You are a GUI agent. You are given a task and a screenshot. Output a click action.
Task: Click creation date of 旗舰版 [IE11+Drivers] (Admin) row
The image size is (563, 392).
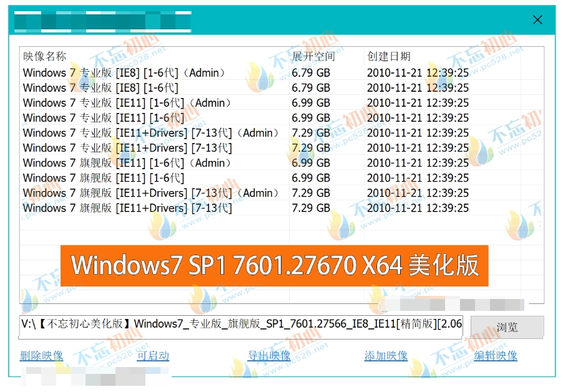(x=418, y=194)
